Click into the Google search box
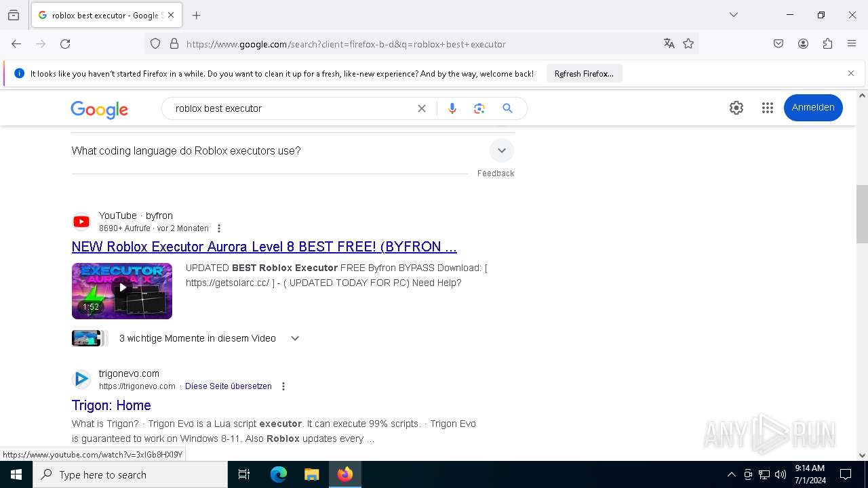Image resolution: width=868 pixels, height=488 pixels. pos(292,108)
